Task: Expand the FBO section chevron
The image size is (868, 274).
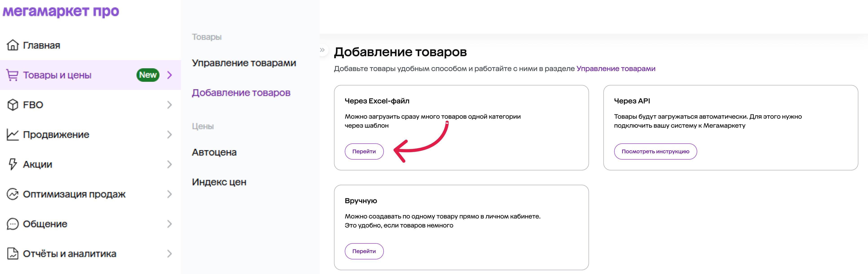Action: click(169, 105)
